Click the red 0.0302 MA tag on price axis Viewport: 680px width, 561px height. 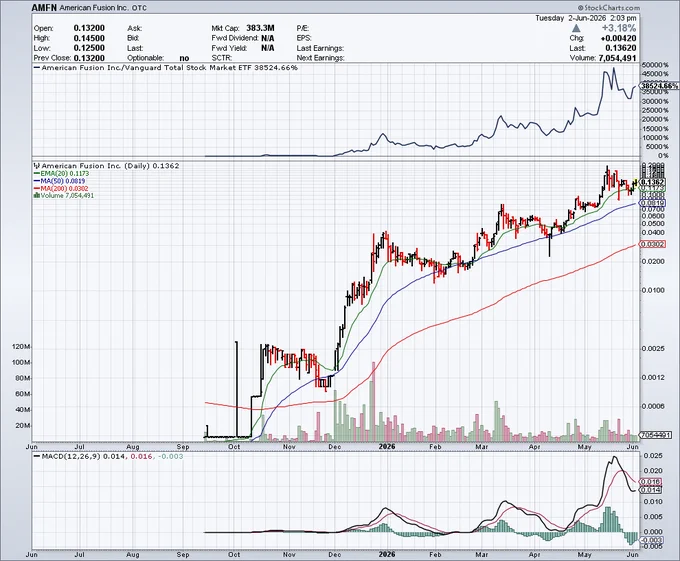(653, 245)
